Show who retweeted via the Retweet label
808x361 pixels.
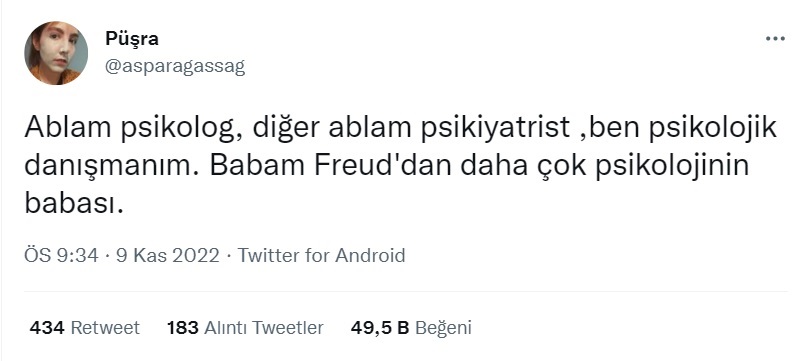tap(105, 328)
